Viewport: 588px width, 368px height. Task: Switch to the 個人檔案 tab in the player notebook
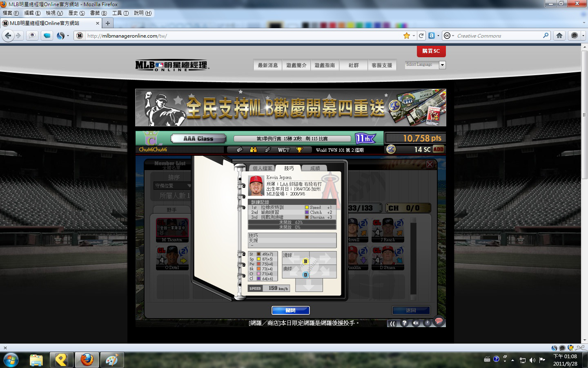(x=262, y=168)
